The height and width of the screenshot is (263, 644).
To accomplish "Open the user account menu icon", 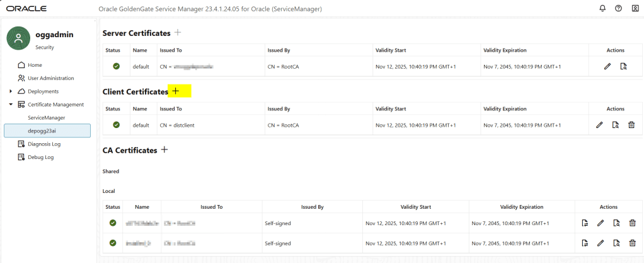I will pos(635,9).
